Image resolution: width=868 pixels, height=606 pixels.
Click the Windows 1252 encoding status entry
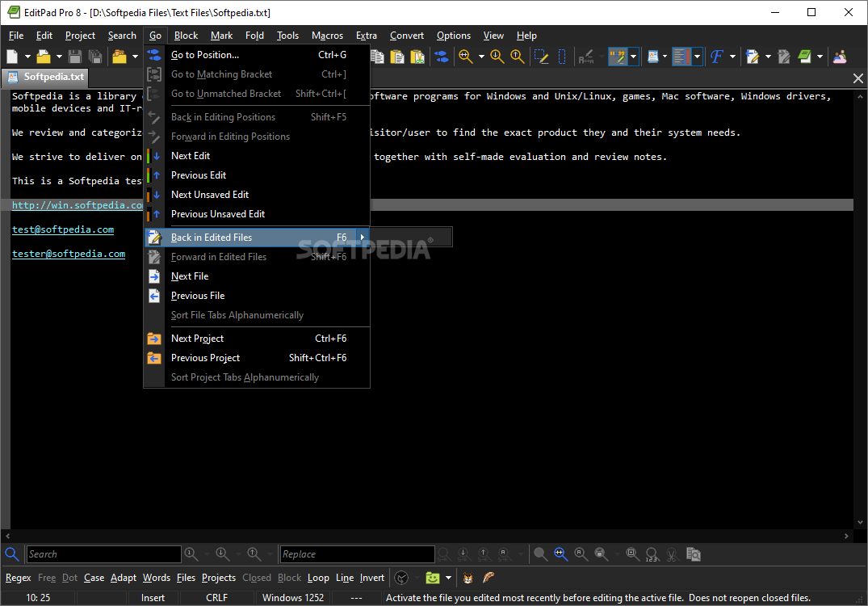[293, 598]
